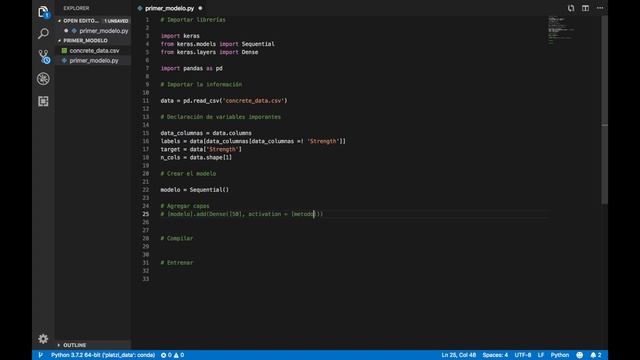Screen dimensions: 640x360
Task: Click the code minimap preview
Action: (x=561, y=30)
